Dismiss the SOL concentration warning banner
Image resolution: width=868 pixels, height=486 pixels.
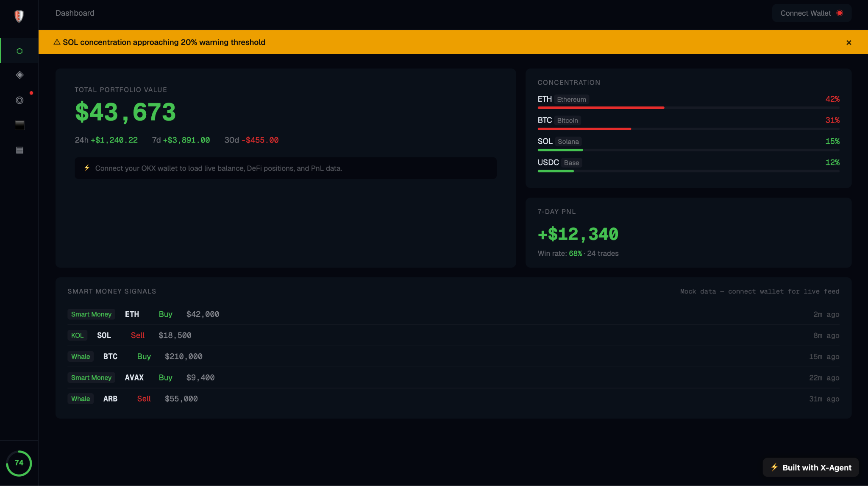tap(849, 42)
